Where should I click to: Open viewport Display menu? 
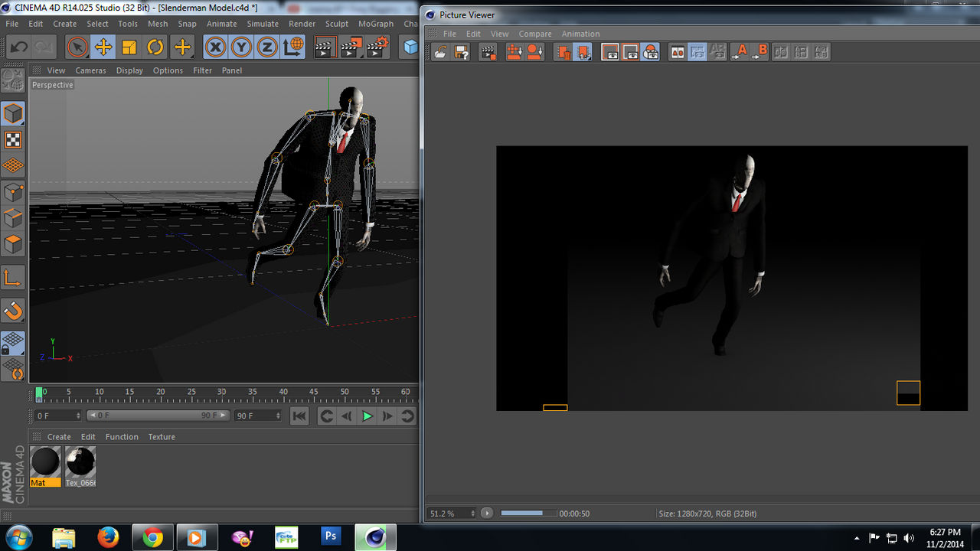tap(129, 70)
